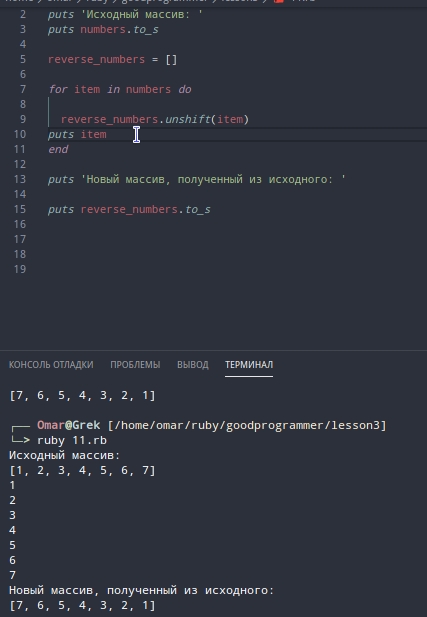
Task: Click '[1, 2, 3, 4, 5, 6, 7]' terminal output
Action: (x=82, y=470)
